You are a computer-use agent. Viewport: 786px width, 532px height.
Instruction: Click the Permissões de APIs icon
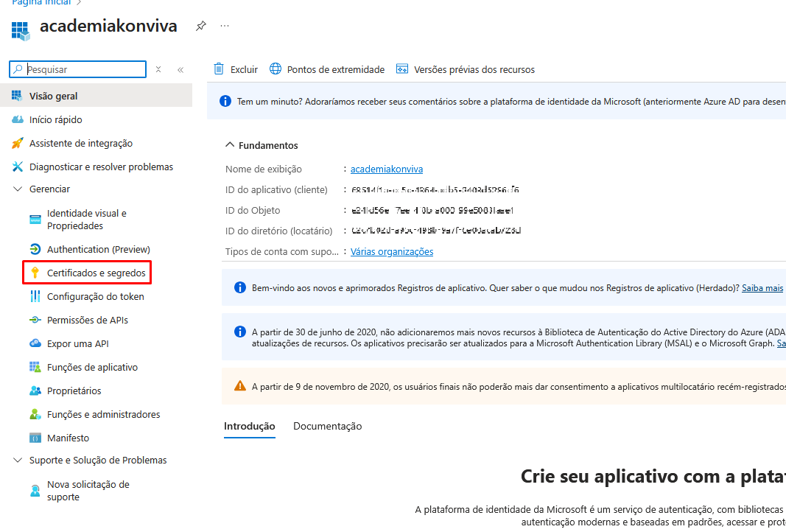click(35, 320)
